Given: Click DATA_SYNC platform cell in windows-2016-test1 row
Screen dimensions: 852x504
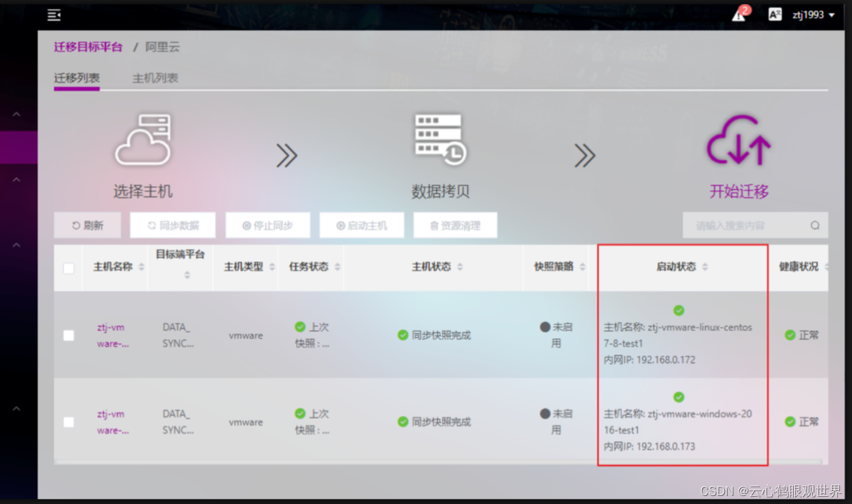Looking at the screenshot, I should pos(178,422).
